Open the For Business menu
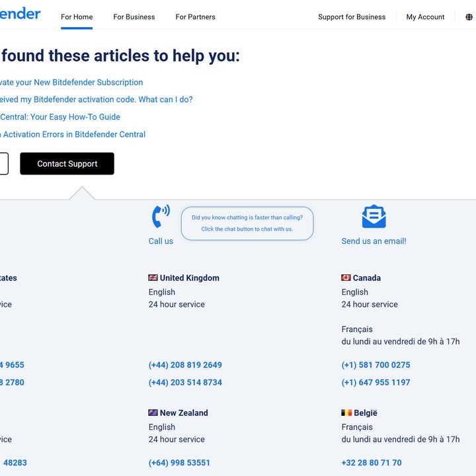This screenshot has height=476, width=476. point(134,17)
